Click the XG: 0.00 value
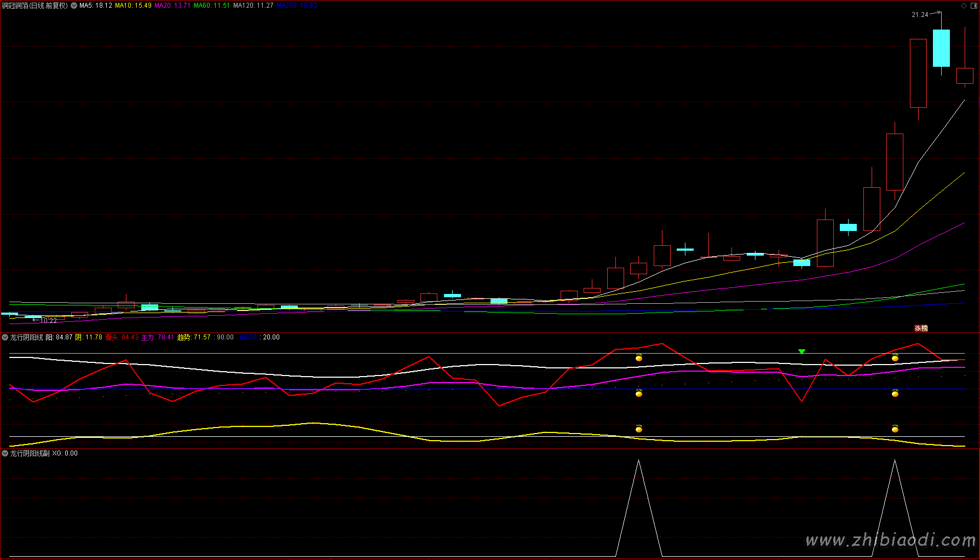This screenshot has height=560, width=980. [x=65, y=453]
